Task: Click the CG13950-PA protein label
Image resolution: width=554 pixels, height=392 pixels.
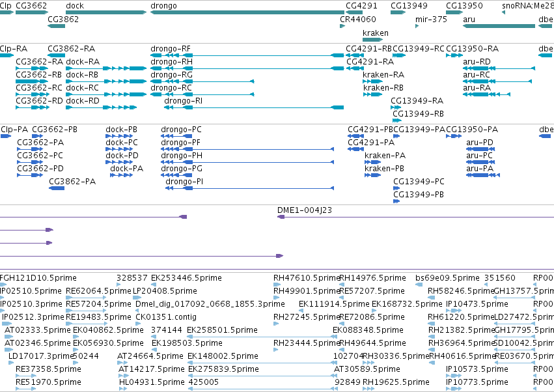Action: click(472, 130)
